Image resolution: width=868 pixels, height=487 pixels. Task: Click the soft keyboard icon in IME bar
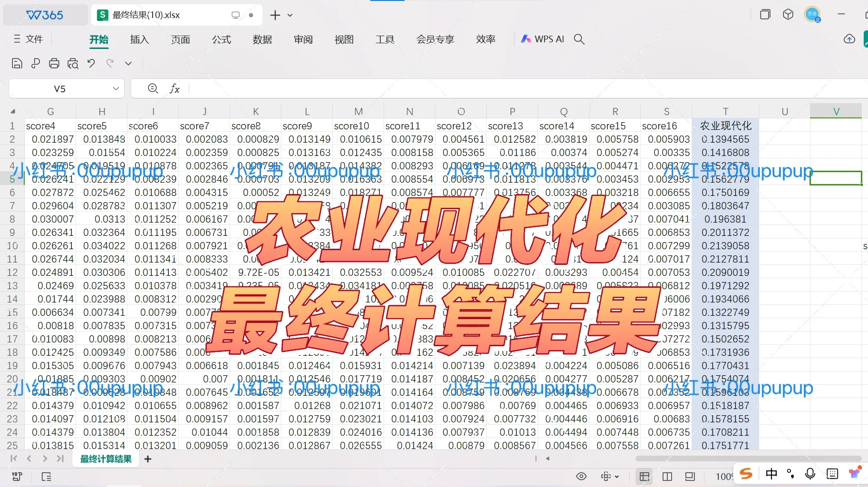coord(832,474)
